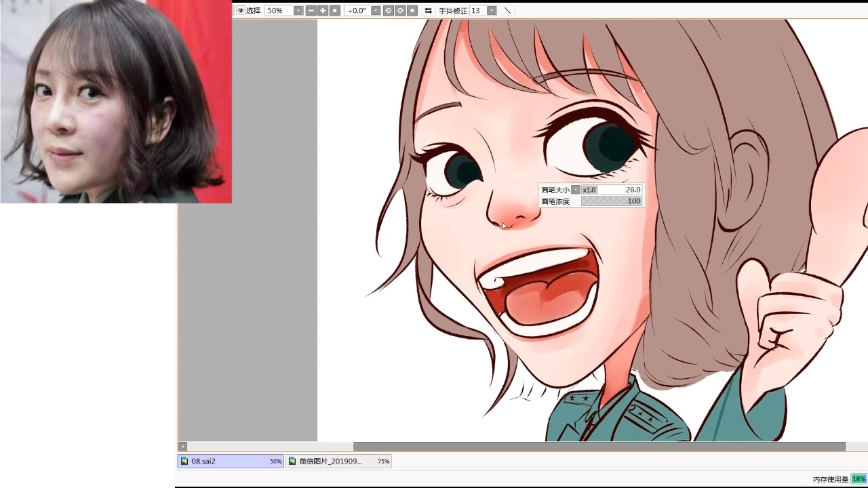Click the horizontal scrollbar left arrow
The width and height of the screenshot is (868, 488).
[182, 446]
